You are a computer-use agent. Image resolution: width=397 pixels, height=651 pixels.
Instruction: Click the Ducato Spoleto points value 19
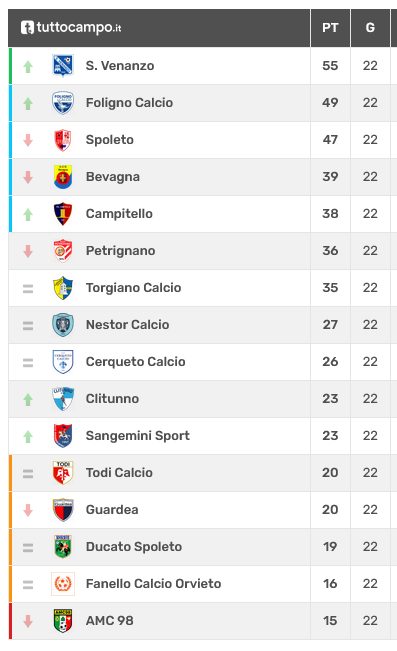pos(330,546)
